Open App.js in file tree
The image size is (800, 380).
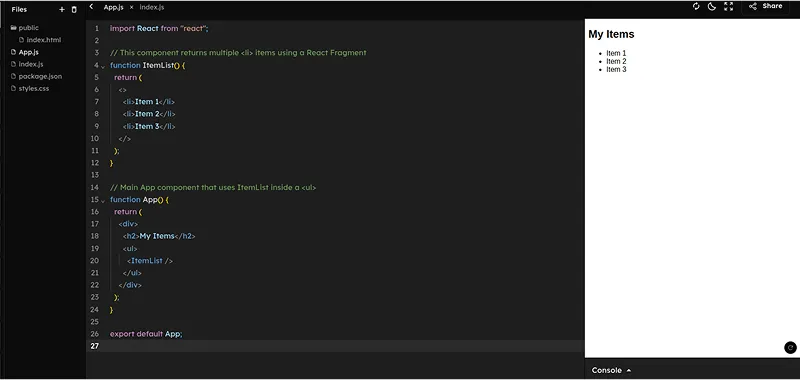pos(24,52)
